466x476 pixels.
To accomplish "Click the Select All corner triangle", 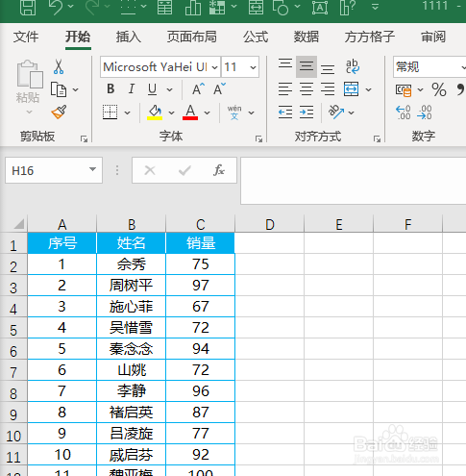I will 19,224.
